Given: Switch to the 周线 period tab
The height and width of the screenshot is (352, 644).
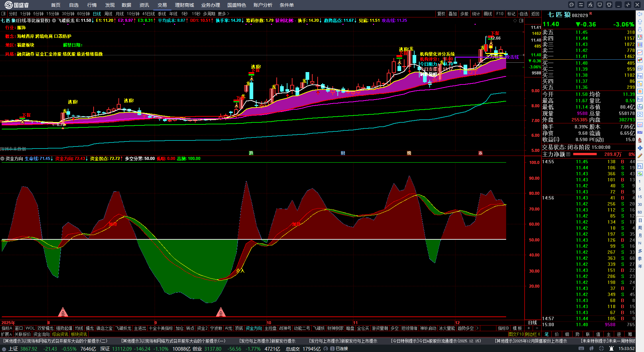Looking at the screenshot, I should [108, 14].
